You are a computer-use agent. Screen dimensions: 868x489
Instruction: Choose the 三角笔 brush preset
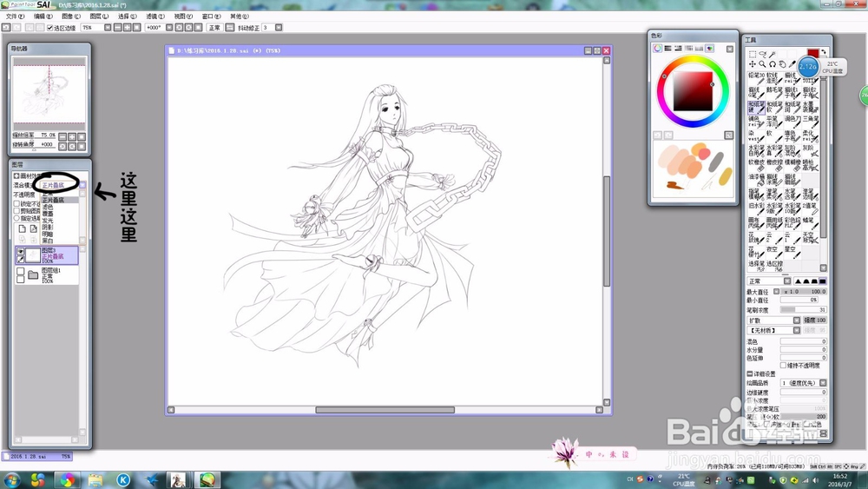click(811, 122)
